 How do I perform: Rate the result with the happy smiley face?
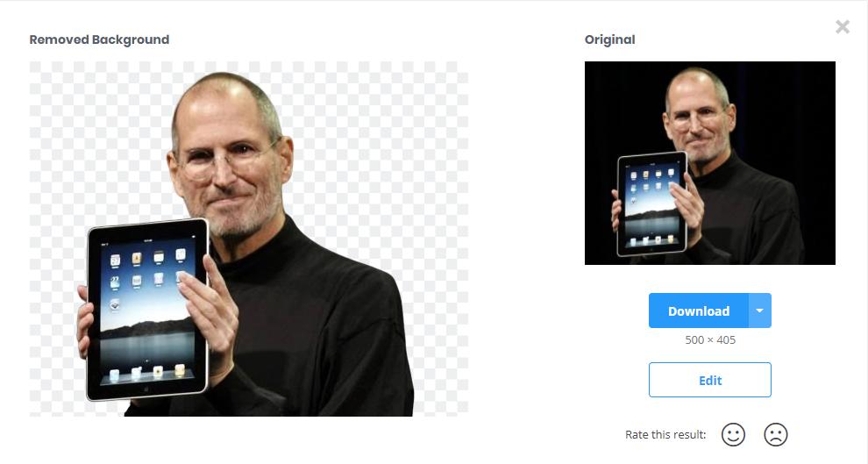pyautogui.click(x=733, y=435)
